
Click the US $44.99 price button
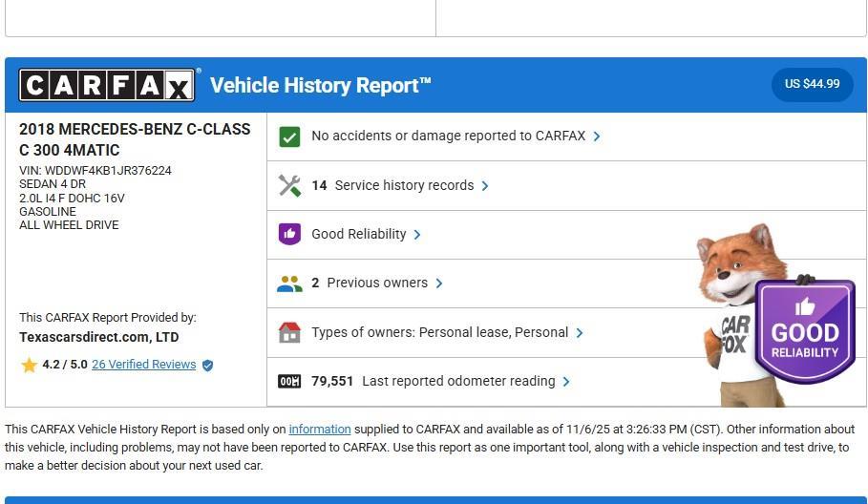812,84
